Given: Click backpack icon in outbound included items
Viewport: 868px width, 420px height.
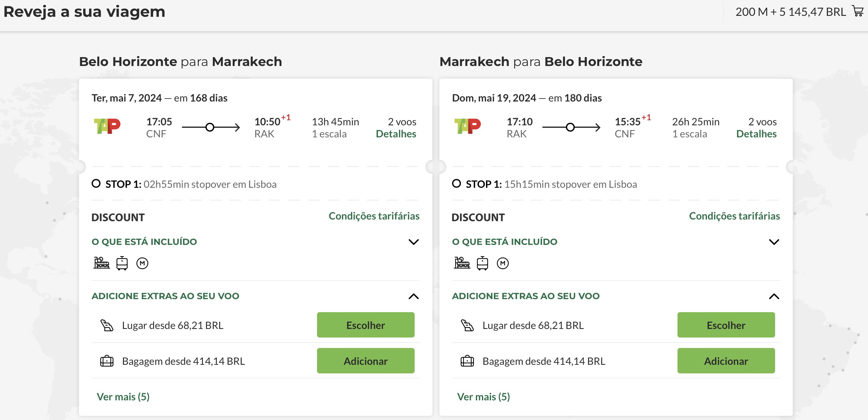Looking at the screenshot, I should [122, 263].
